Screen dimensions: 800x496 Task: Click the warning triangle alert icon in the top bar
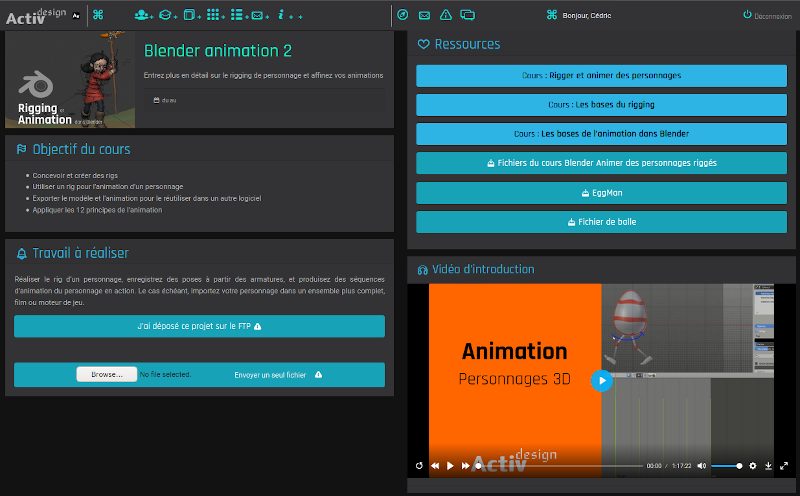coord(445,15)
